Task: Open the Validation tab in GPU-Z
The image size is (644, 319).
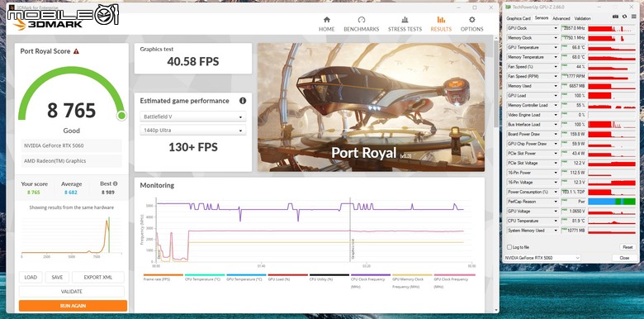Action: [582, 18]
